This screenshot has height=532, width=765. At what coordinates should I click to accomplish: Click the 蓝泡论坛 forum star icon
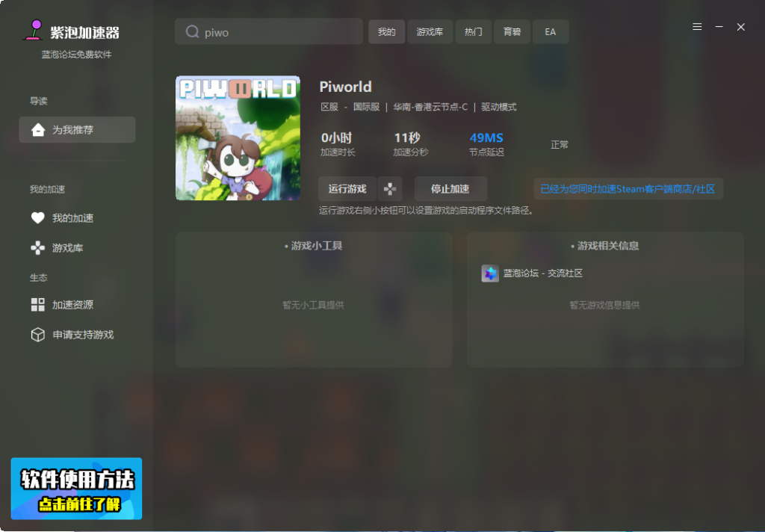[490, 273]
